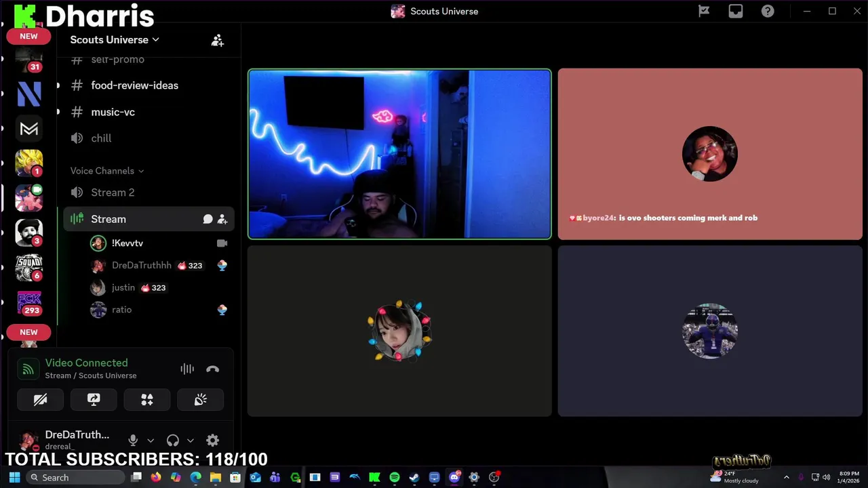The width and height of the screenshot is (868, 488).
Task: Open the music-vc channel
Action: pyautogui.click(x=149, y=112)
